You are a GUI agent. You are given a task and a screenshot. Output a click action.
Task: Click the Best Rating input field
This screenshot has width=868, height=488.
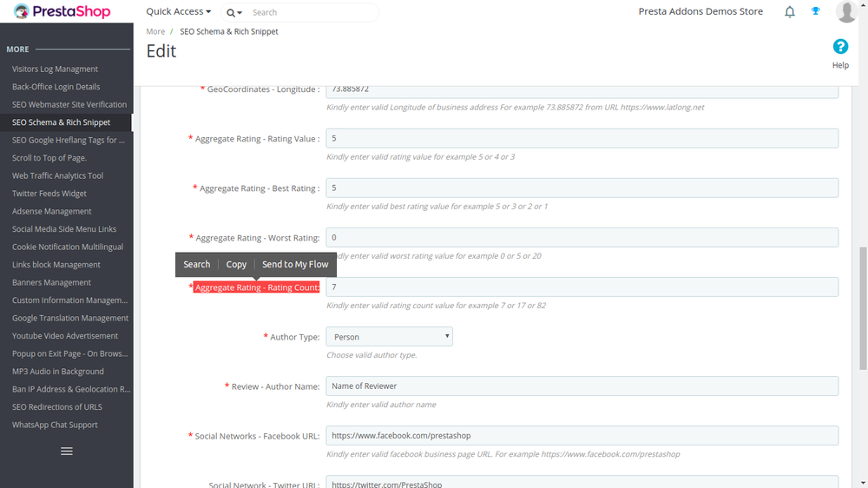582,188
